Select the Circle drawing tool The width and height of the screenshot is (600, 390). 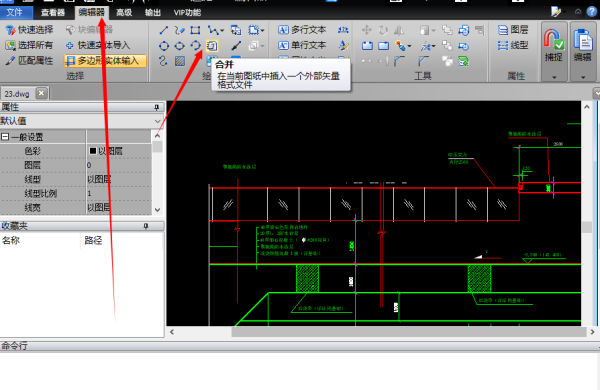(x=164, y=46)
